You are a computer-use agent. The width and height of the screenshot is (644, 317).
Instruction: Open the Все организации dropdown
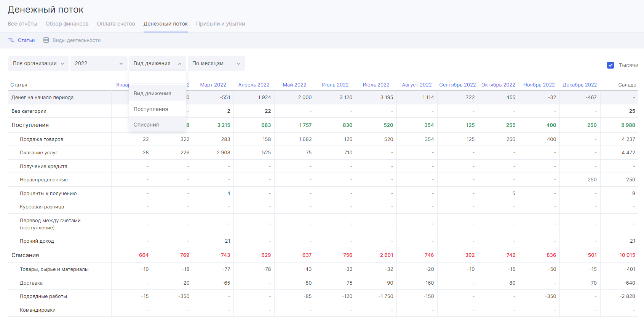[x=38, y=64]
